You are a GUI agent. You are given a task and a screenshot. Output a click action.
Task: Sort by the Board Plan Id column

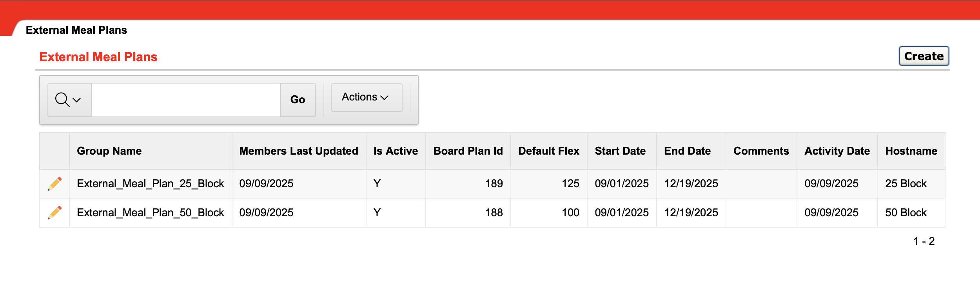468,151
